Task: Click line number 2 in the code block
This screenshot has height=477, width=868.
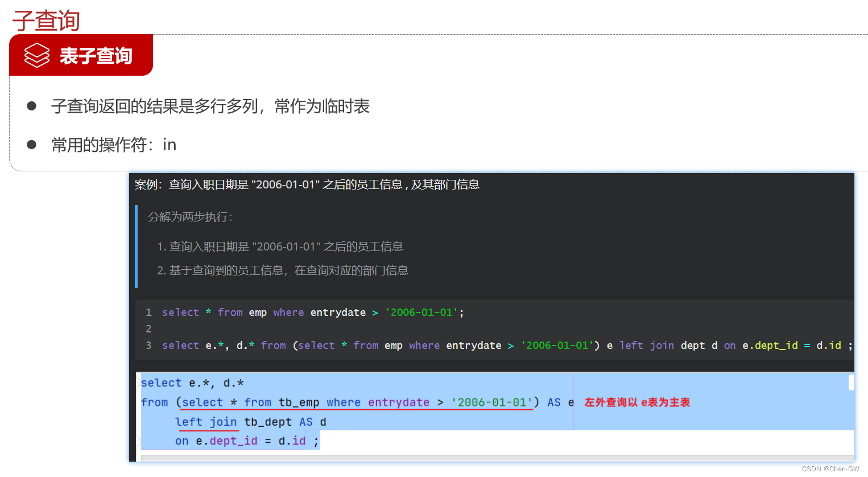Action: pos(148,329)
